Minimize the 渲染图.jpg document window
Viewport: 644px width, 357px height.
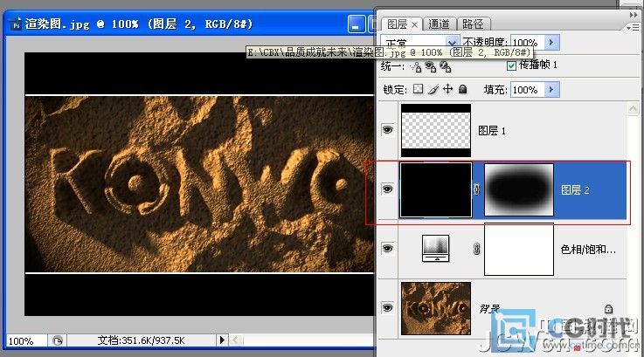356,24
